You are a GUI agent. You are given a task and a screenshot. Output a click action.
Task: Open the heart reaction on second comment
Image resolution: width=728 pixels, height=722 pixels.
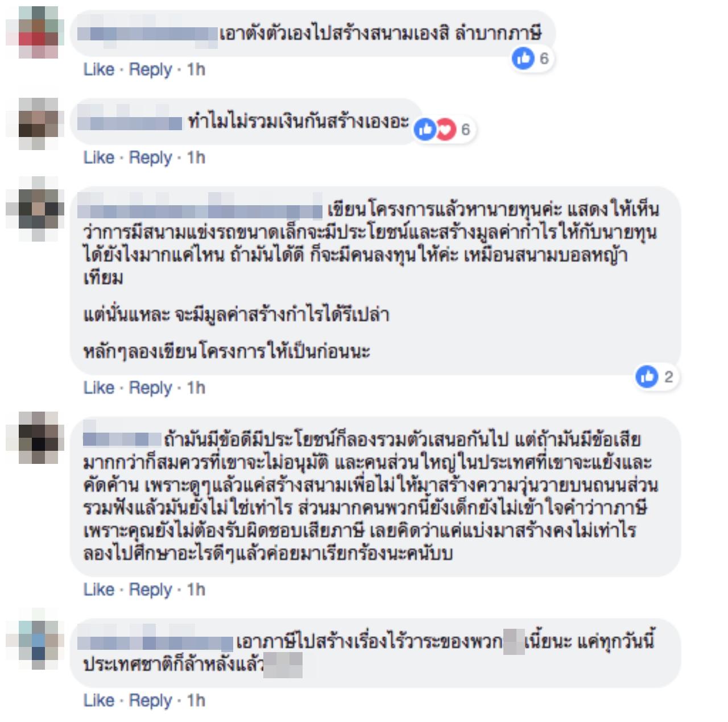pyautogui.click(x=446, y=130)
